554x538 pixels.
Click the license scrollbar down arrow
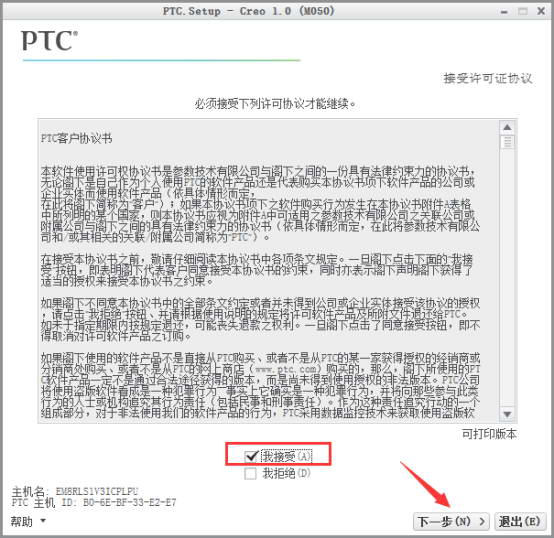507,414
